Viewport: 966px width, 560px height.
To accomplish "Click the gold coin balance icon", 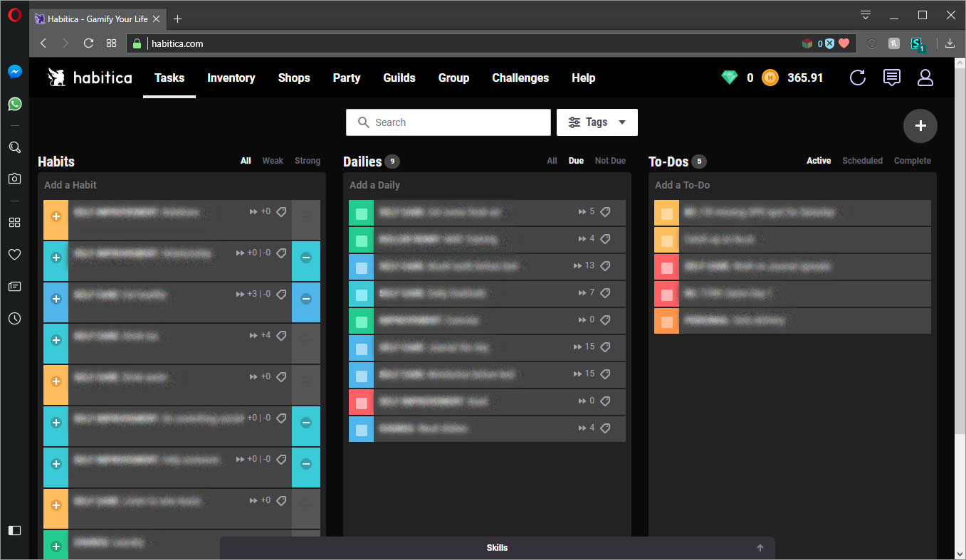I will 770,78.
